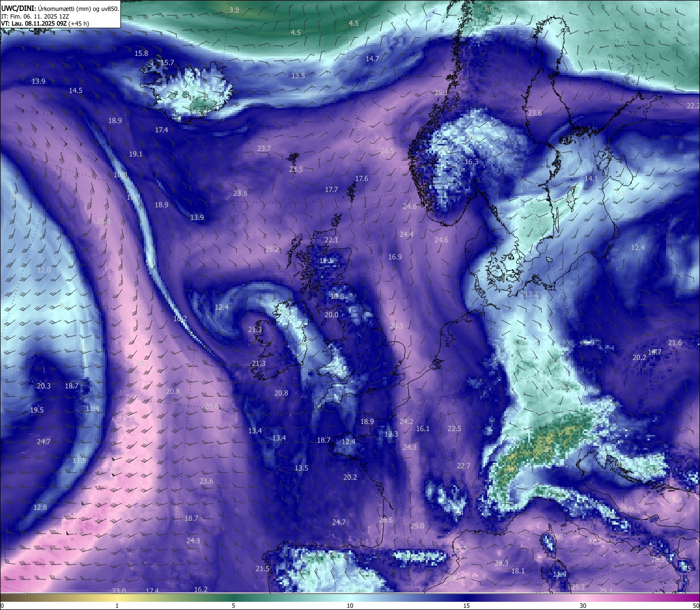Click the 16.1 value on the map

point(423,429)
